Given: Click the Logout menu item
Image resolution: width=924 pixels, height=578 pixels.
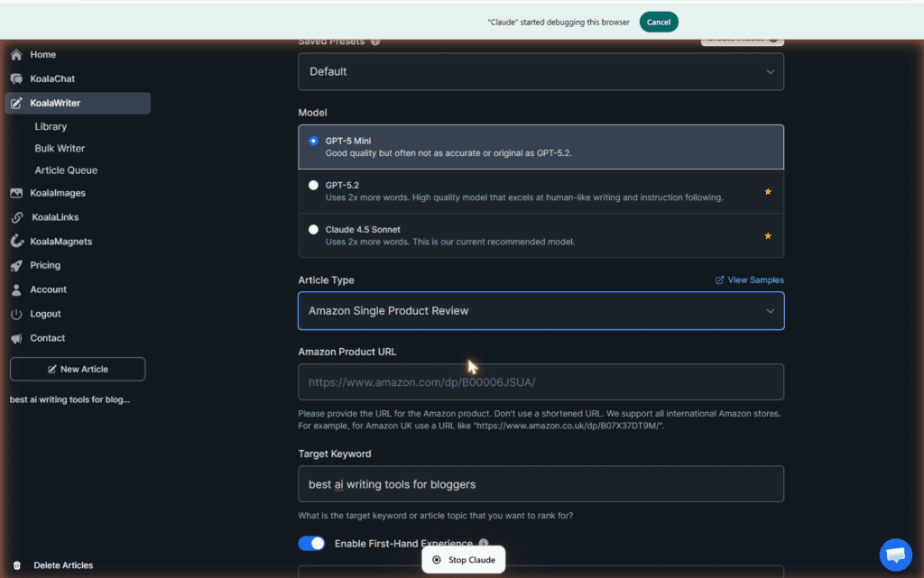Looking at the screenshot, I should point(45,314).
